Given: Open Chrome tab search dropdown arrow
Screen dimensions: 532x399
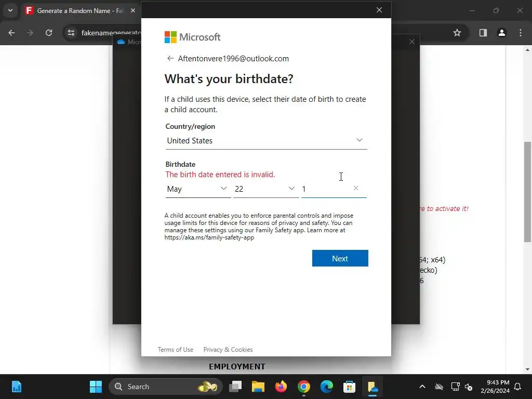Looking at the screenshot, I should (10, 10).
